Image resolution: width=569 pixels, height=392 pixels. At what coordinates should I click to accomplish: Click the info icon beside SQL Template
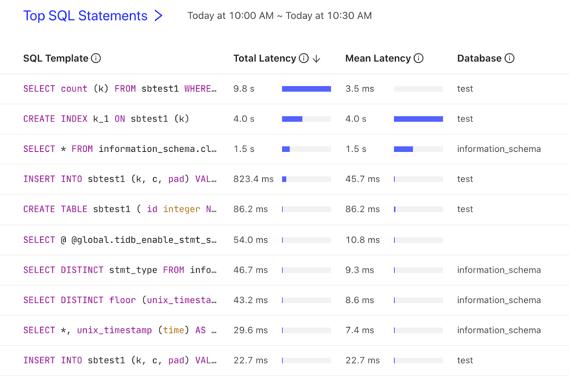(96, 58)
